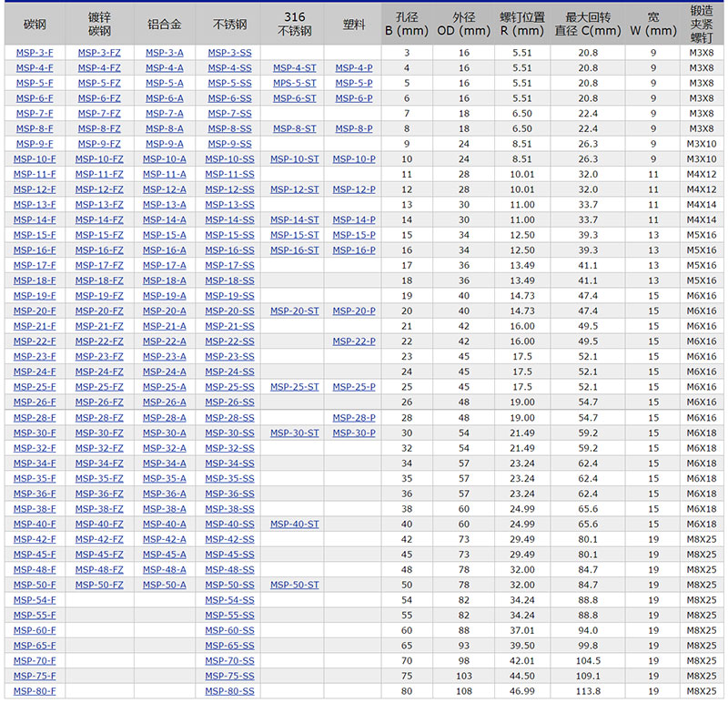
Task: Open the MSP-65-SS link
Action: (x=229, y=646)
